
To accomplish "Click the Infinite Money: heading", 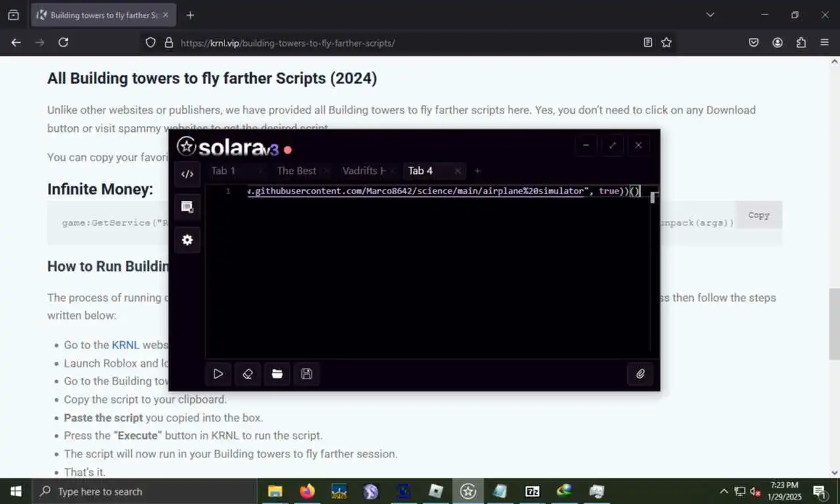I will [100, 190].
